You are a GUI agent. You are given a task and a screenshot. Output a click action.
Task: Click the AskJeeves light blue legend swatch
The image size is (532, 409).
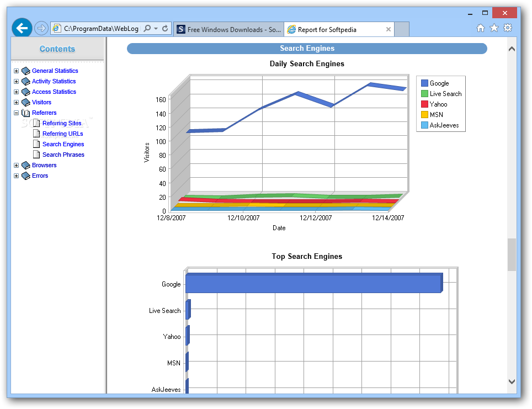[x=424, y=125]
